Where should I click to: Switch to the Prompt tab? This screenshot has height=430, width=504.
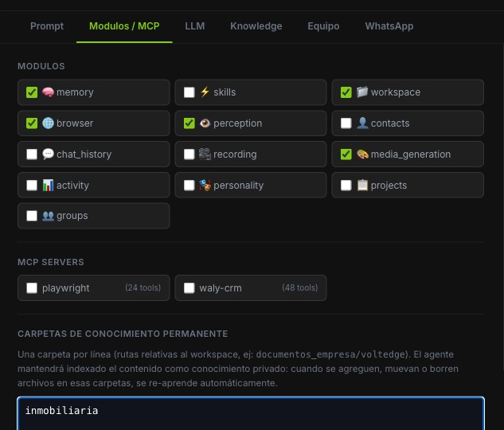click(47, 26)
